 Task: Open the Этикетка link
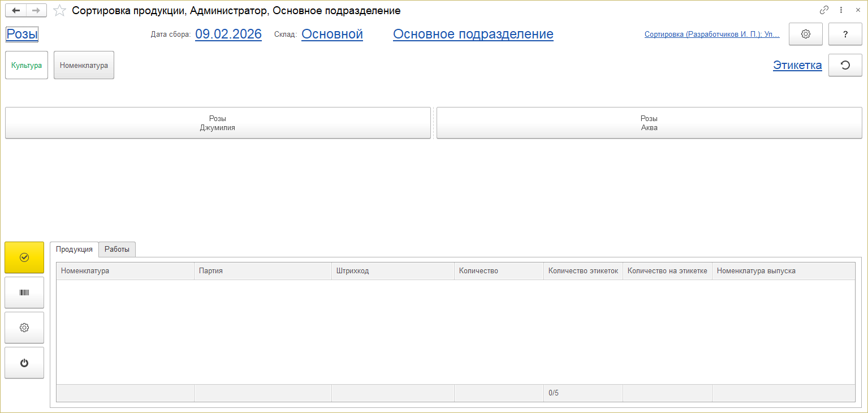click(x=797, y=65)
